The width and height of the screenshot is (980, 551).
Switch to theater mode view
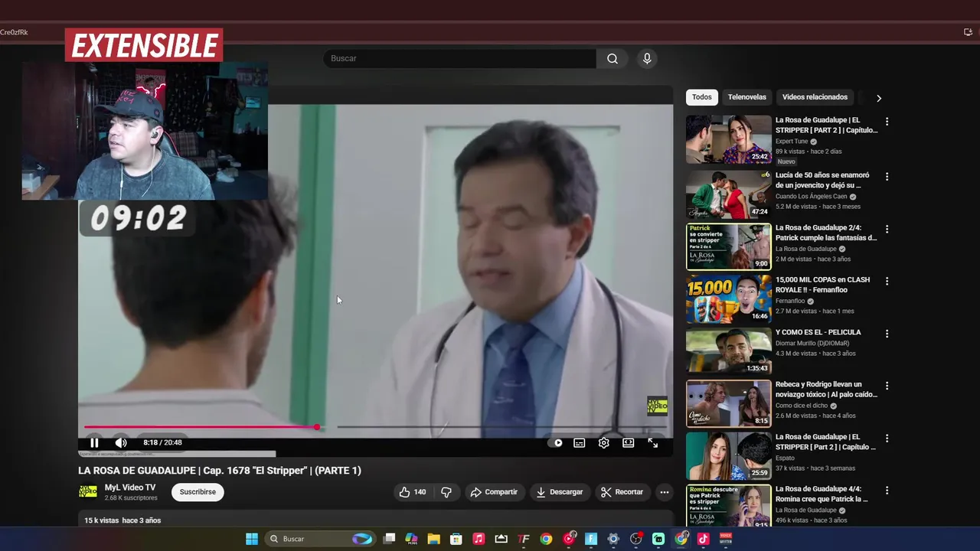click(x=629, y=442)
